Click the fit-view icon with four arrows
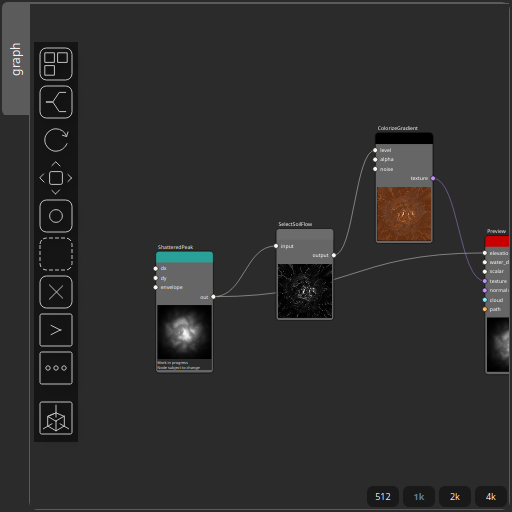Screen dimensions: 512x512 tap(56, 178)
